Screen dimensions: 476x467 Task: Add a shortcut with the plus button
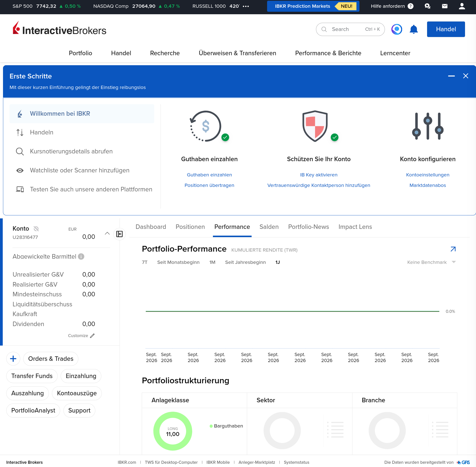tap(13, 359)
